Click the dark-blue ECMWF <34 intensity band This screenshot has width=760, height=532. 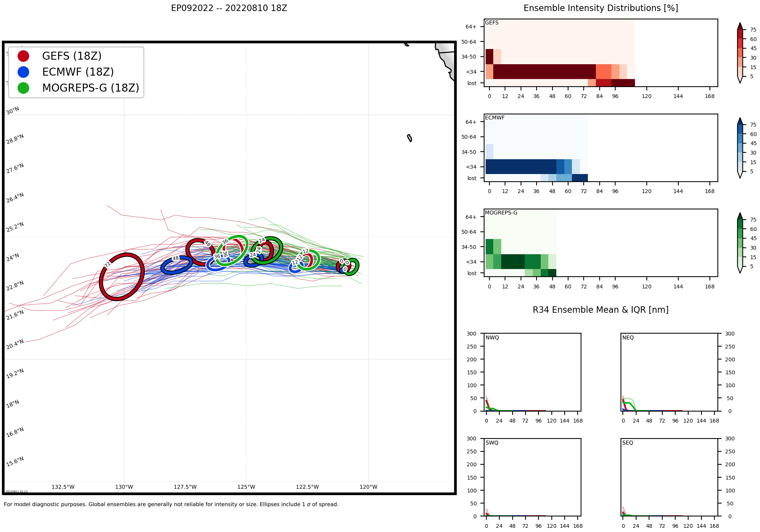pyautogui.click(x=521, y=166)
